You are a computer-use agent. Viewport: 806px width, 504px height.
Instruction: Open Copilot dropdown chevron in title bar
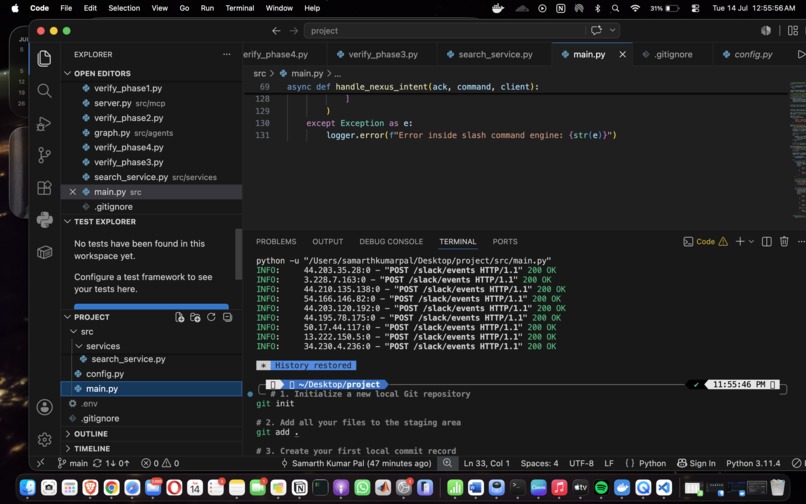(612, 30)
